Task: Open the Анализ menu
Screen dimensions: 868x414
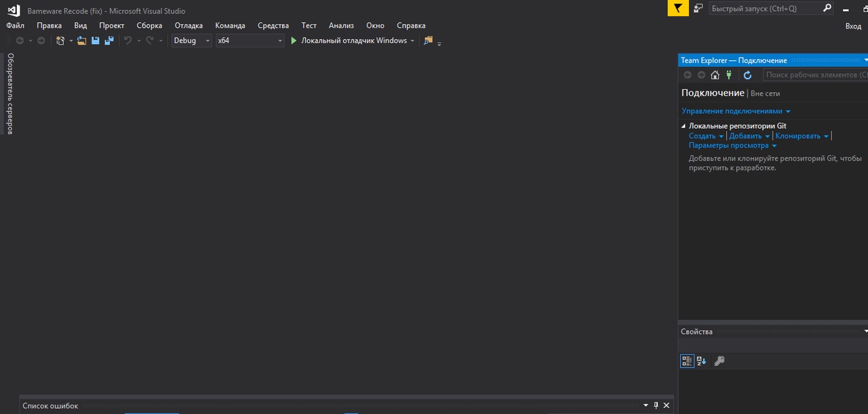Action: click(x=341, y=26)
